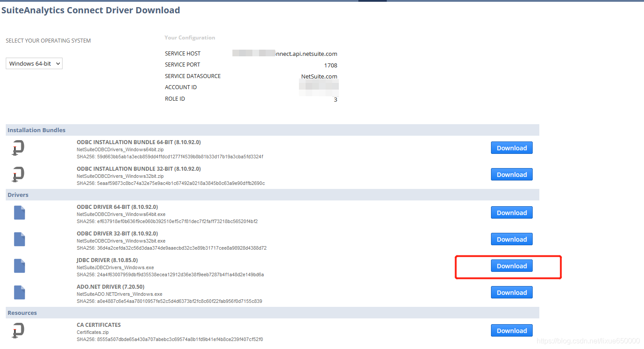Open the operating system selection dropdown
This screenshot has width=644, height=349.
(x=34, y=63)
